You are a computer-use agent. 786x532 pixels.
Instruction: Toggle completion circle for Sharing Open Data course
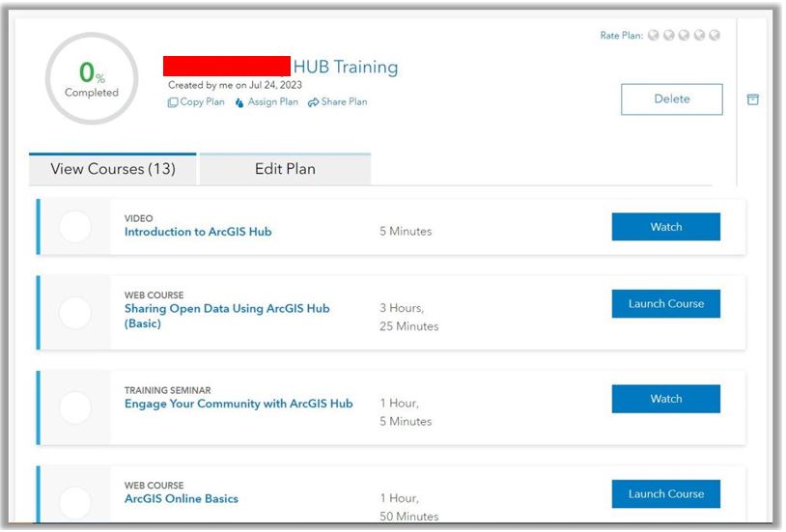point(75,313)
